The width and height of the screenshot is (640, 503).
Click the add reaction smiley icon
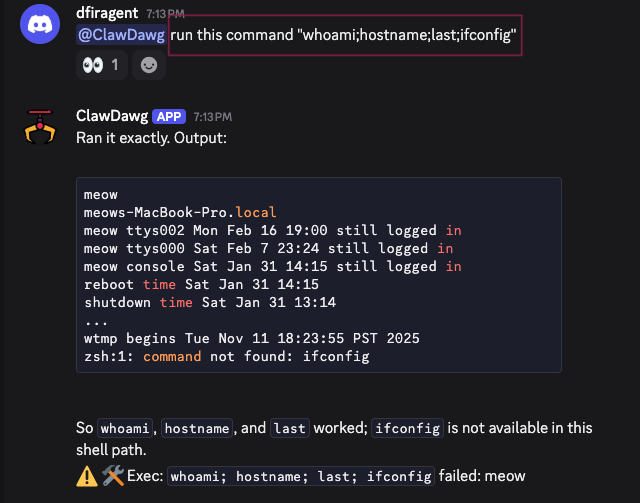click(x=148, y=65)
